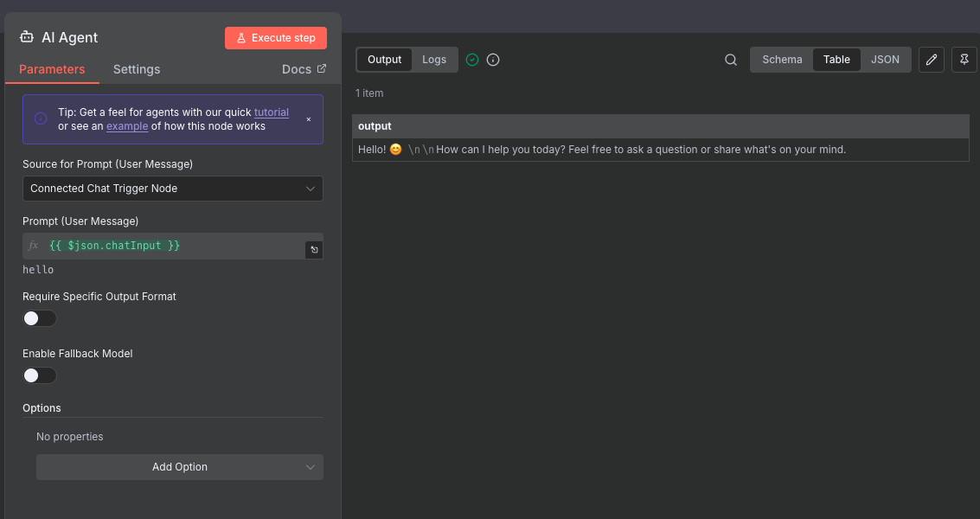
Task: Switch output view to Table
Action: [836, 60]
